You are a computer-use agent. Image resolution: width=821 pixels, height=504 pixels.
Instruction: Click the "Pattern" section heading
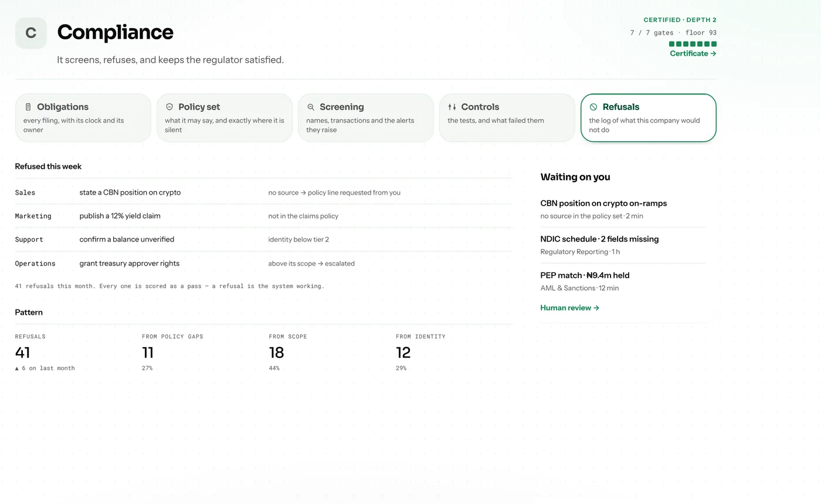tap(29, 312)
